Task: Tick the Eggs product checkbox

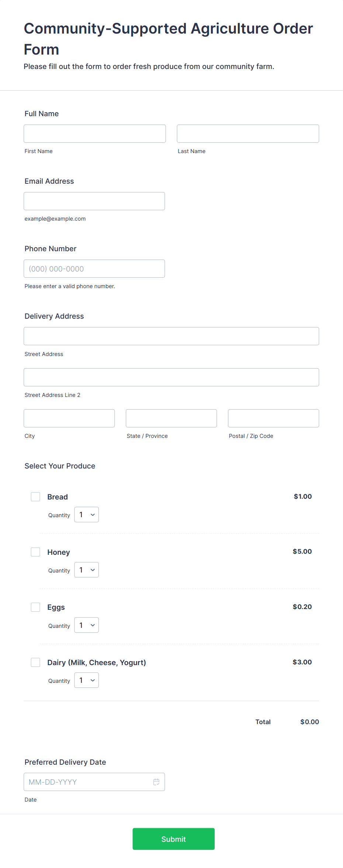Action: 35,607
